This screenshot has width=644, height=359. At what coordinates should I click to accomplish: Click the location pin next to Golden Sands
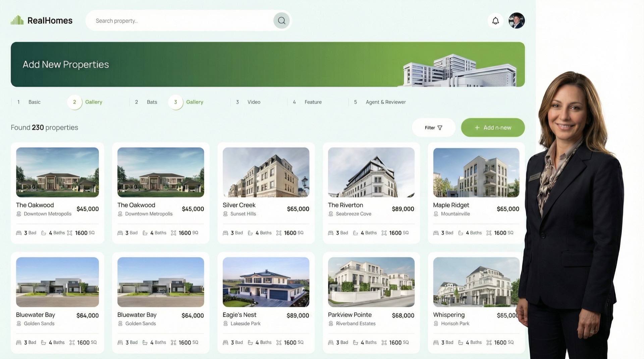(19, 323)
